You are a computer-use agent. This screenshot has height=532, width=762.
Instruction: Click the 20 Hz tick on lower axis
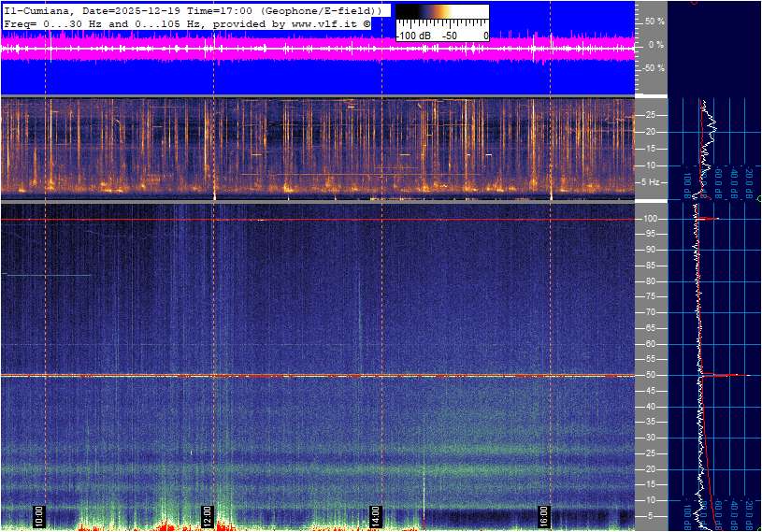[x=650, y=469]
